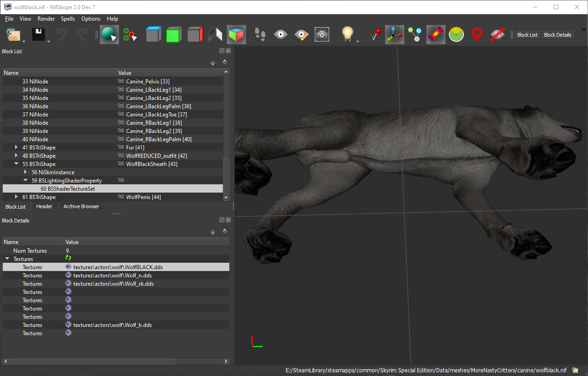Click the Redo arrow icon
Image resolution: width=588 pixels, height=376 pixels.
[82, 34]
